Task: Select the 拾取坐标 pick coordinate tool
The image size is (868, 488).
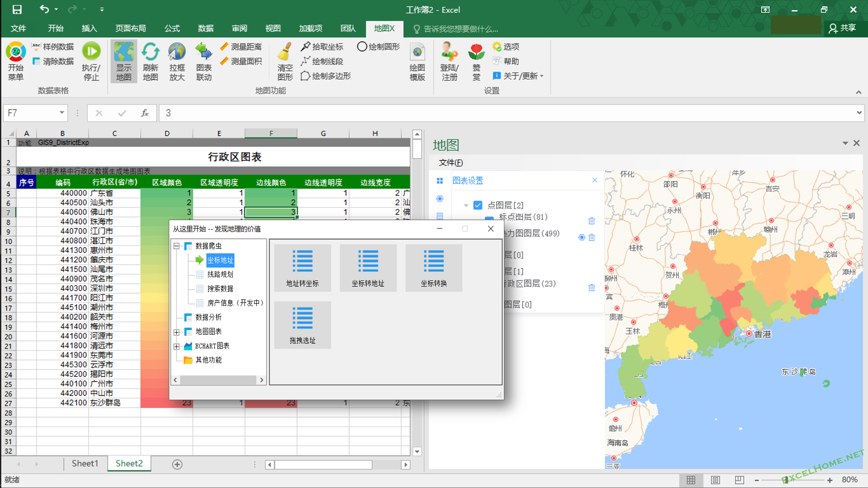Action: tap(322, 47)
